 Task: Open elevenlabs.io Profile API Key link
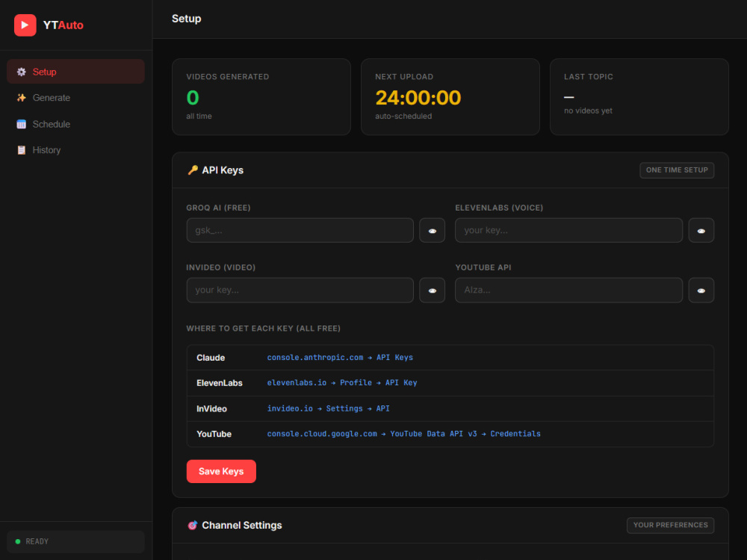click(342, 383)
